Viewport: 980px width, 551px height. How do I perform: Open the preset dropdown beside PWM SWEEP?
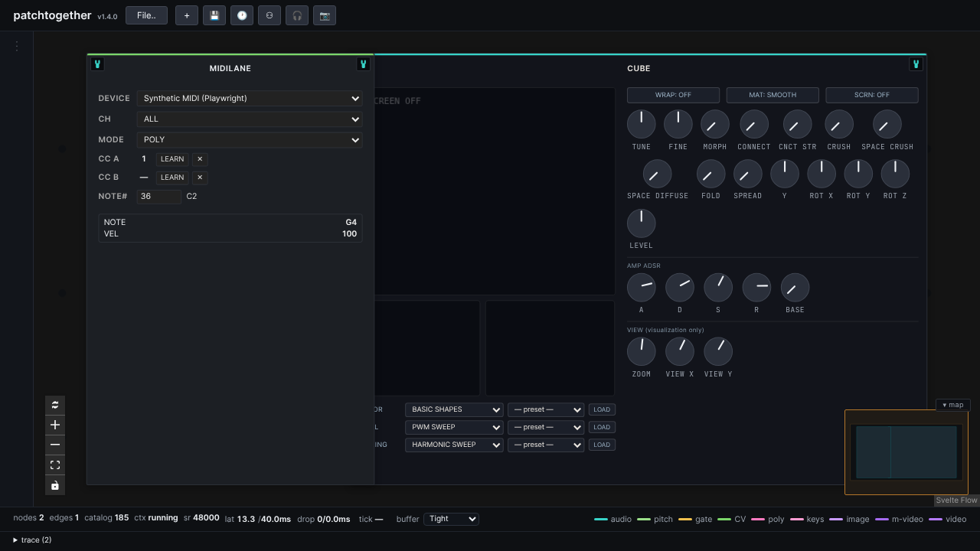pyautogui.click(x=546, y=427)
